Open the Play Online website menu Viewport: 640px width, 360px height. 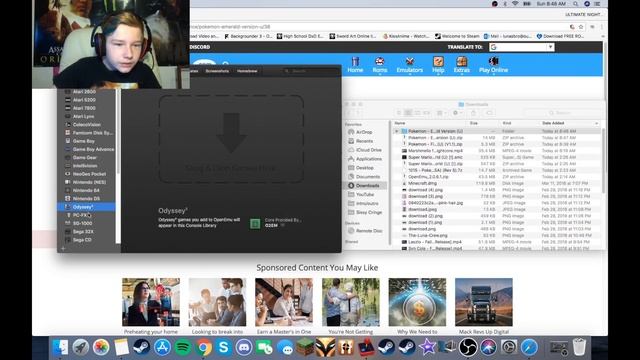click(x=493, y=65)
